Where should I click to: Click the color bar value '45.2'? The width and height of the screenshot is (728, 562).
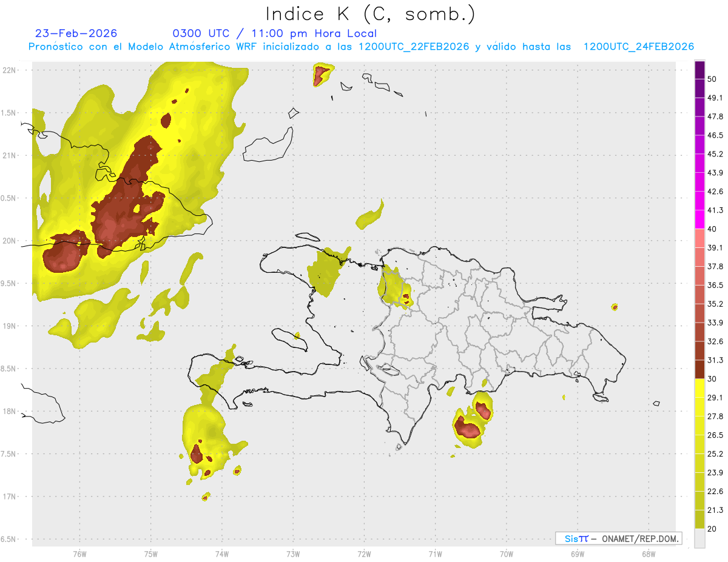pyautogui.click(x=715, y=154)
